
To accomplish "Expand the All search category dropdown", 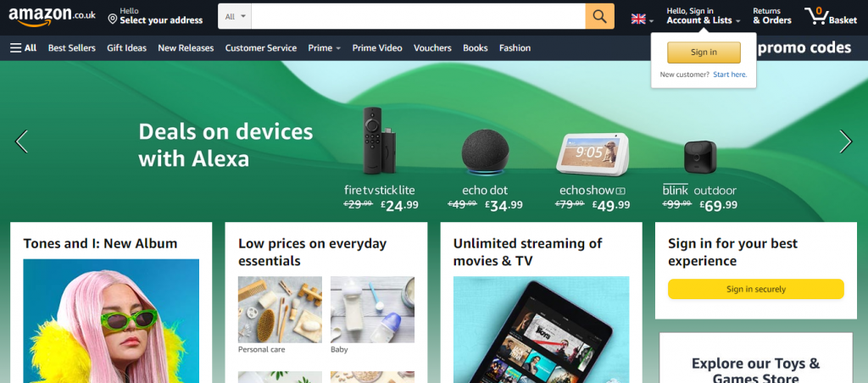I will pos(235,17).
